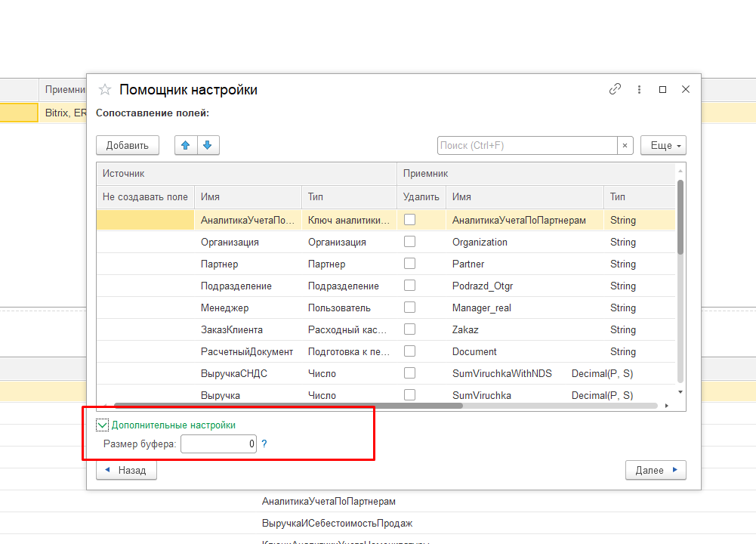Go back with the Назад button
The image size is (756, 544).
(x=126, y=470)
